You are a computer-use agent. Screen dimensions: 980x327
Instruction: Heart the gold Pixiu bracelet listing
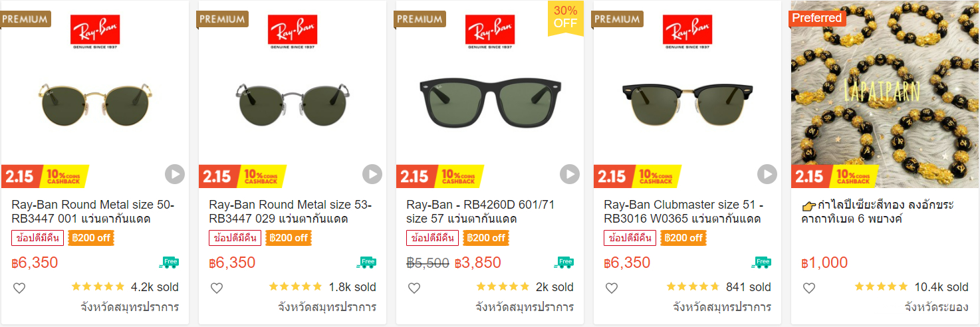pos(809,288)
